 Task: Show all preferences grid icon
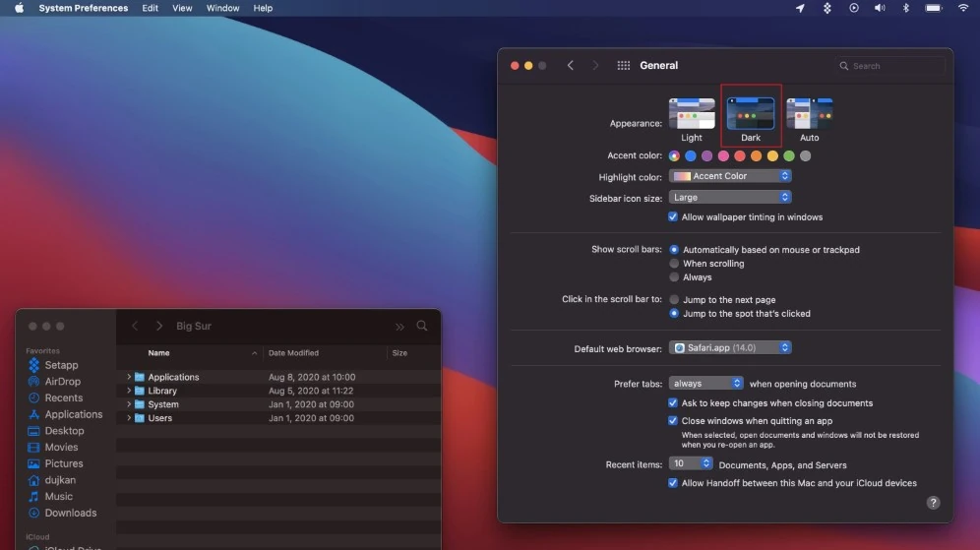[x=623, y=65]
